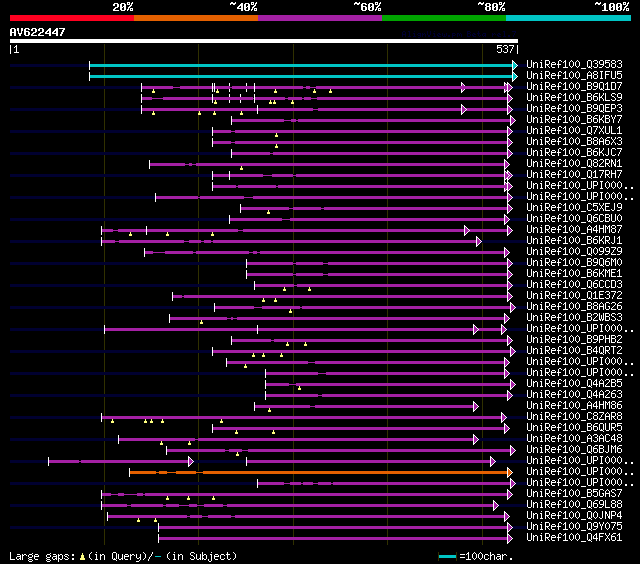Select the AV622447 query label
Viewport: 640px width, 564px height.
click(38, 32)
